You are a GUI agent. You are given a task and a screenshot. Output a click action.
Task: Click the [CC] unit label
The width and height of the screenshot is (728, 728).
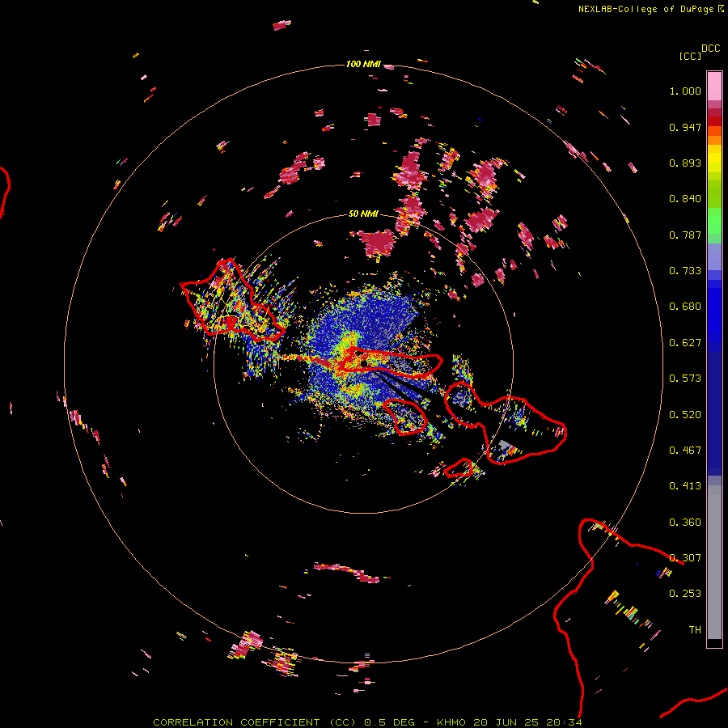pyautogui.click(x=690, y=56)
